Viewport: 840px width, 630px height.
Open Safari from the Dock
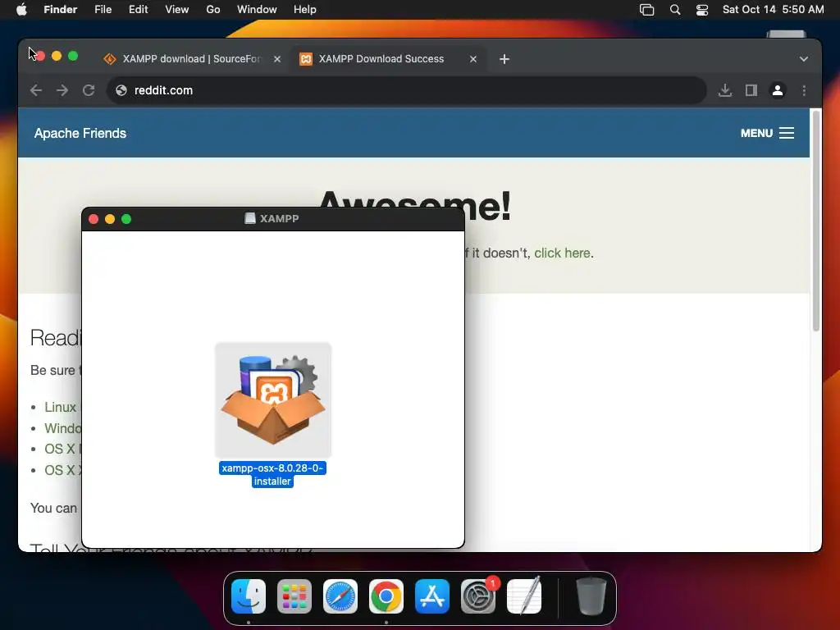coord(340,596)
